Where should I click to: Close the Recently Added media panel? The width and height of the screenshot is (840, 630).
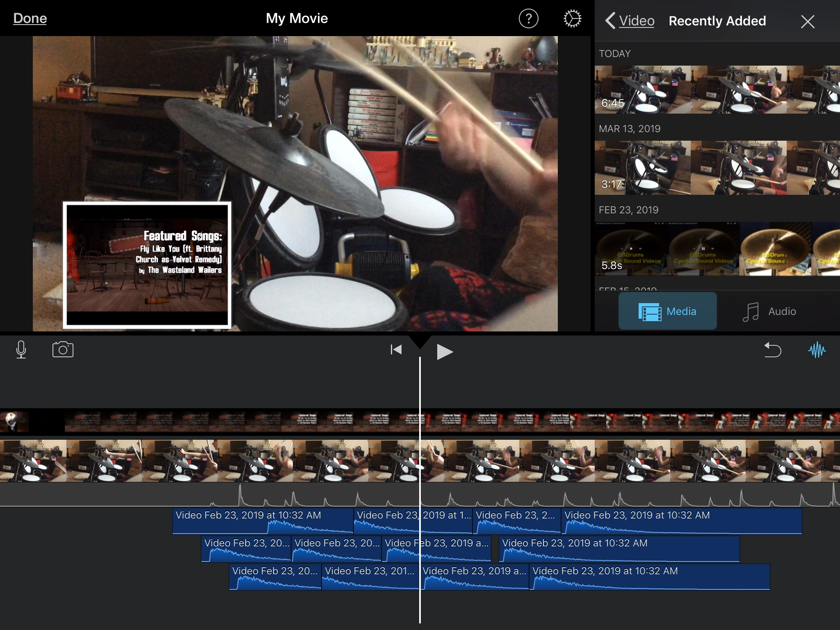pos(807,21)
